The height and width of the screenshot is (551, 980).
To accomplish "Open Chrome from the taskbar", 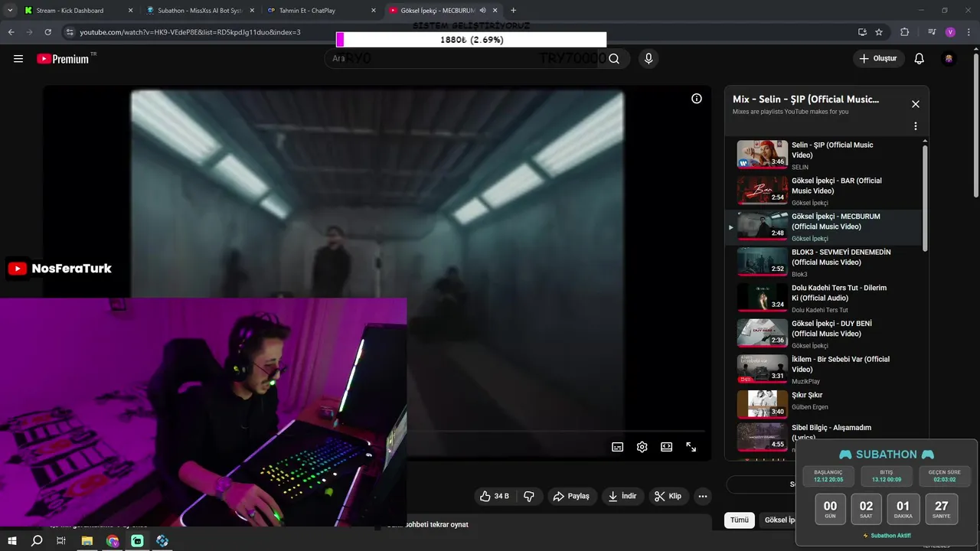I will 113,541.
